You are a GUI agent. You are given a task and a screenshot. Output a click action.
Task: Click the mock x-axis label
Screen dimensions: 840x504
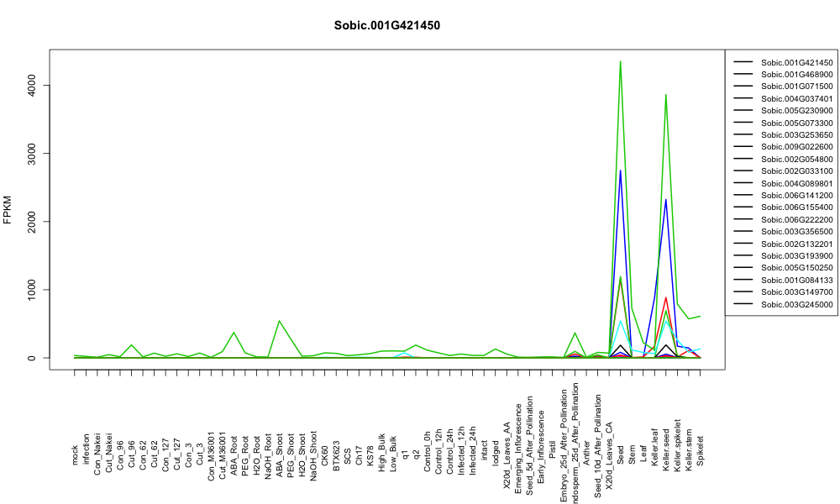point(75,455)
